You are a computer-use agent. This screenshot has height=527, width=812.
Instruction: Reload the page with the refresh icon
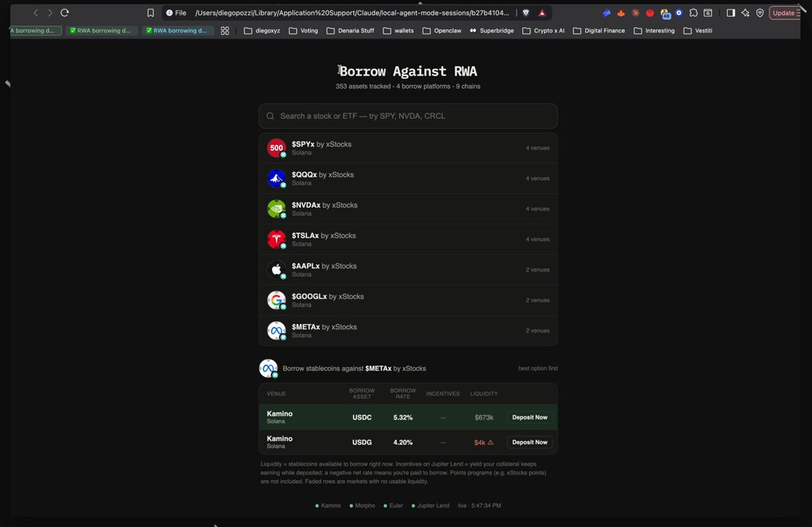pos(64,12)
